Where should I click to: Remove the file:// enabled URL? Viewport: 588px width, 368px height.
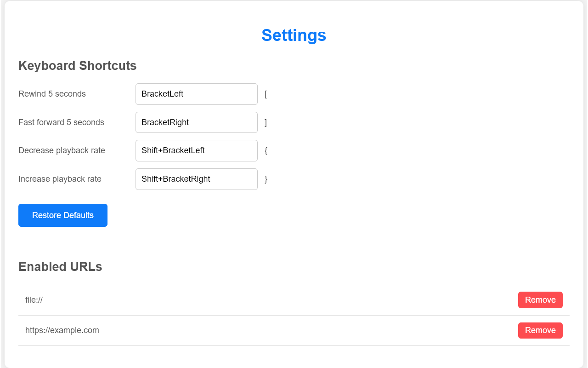(540, 300)
